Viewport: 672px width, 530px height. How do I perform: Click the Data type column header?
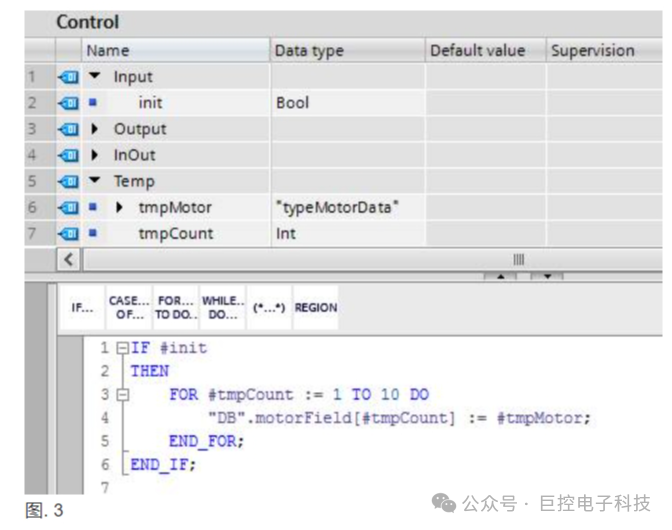tap(348, 51)
